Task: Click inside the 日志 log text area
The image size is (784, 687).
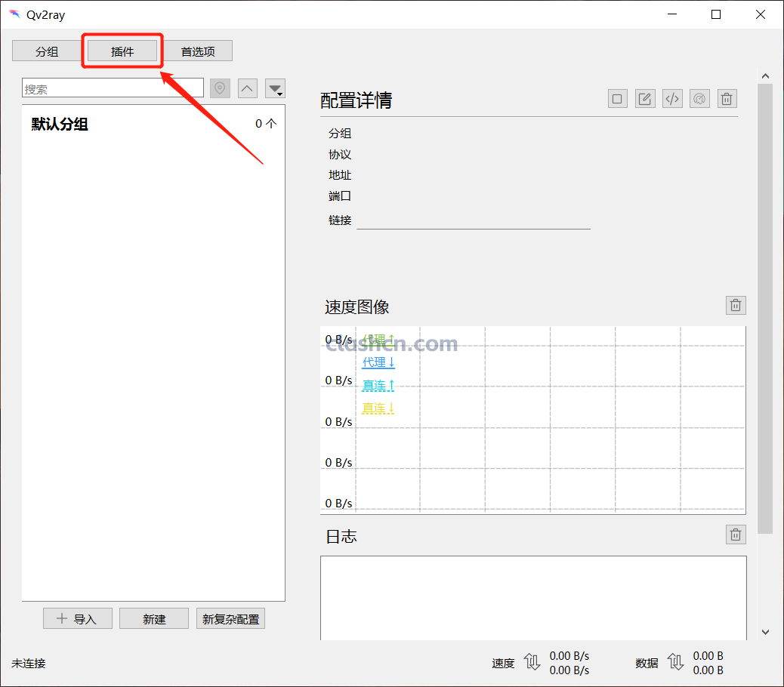Action: point(533,598)
